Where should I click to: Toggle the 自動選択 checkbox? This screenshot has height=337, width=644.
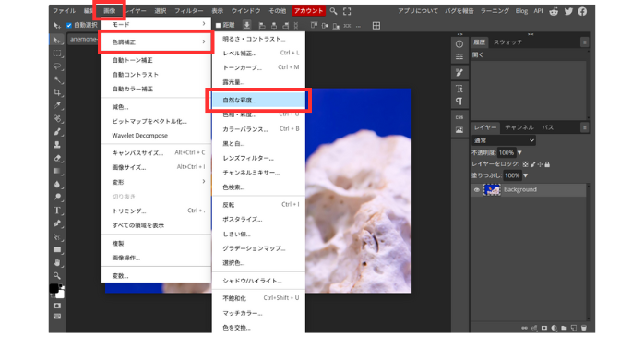(69, 26)
